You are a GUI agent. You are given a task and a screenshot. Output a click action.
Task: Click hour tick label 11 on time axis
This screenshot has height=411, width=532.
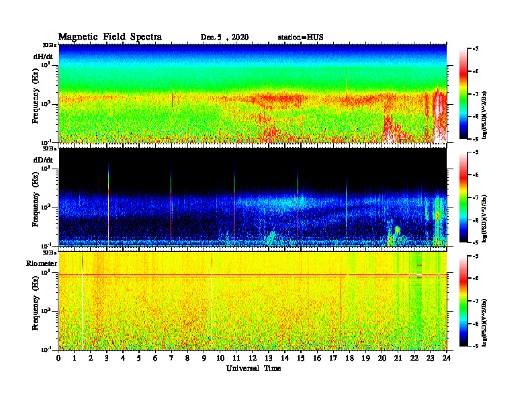click(x=236, y=358)
